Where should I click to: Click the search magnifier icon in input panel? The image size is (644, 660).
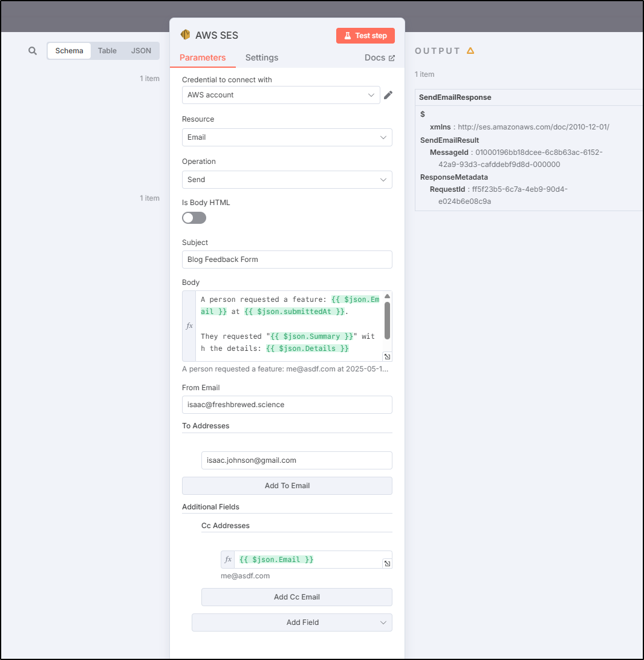33,51
